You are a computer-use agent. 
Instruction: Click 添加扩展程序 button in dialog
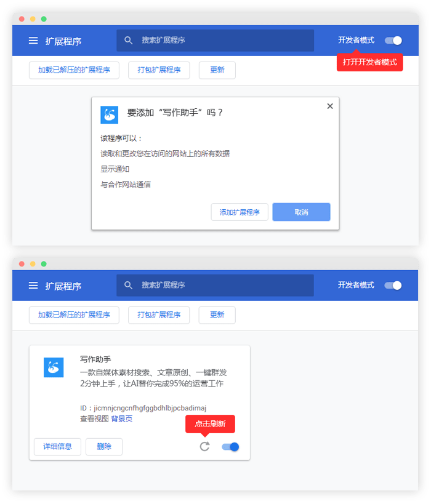[x=240, y=212]
